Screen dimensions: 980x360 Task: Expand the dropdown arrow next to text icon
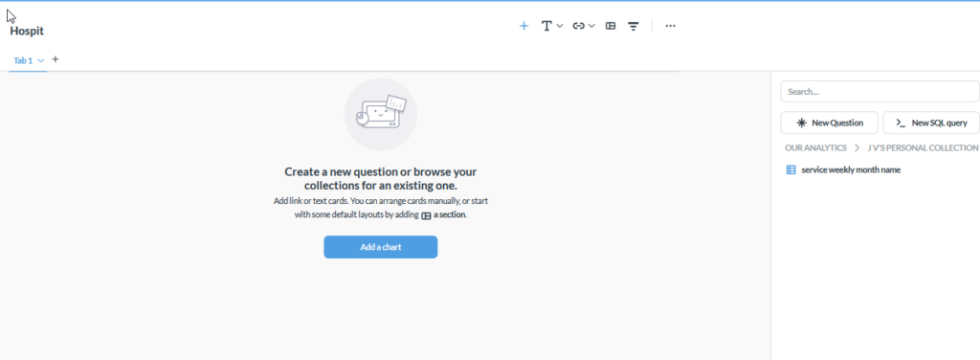560,26
